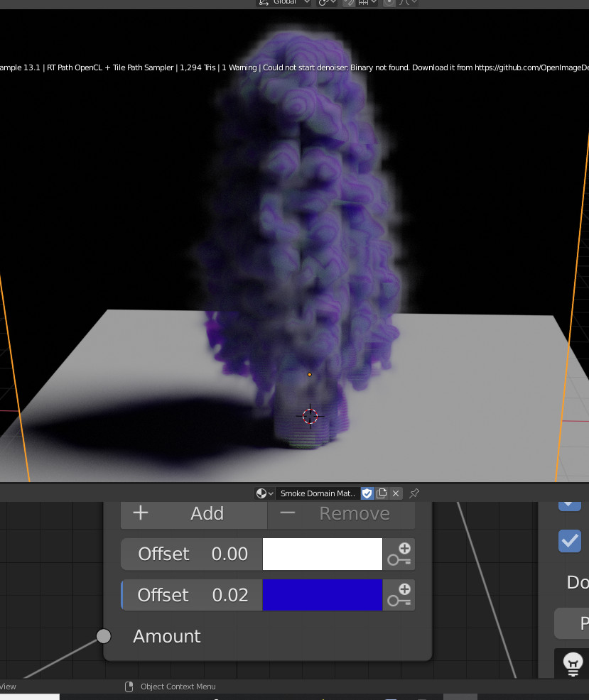The image size is (589, 700).
Task: Click the 3D cursor in the viewport
Action: tap(310, 416)
